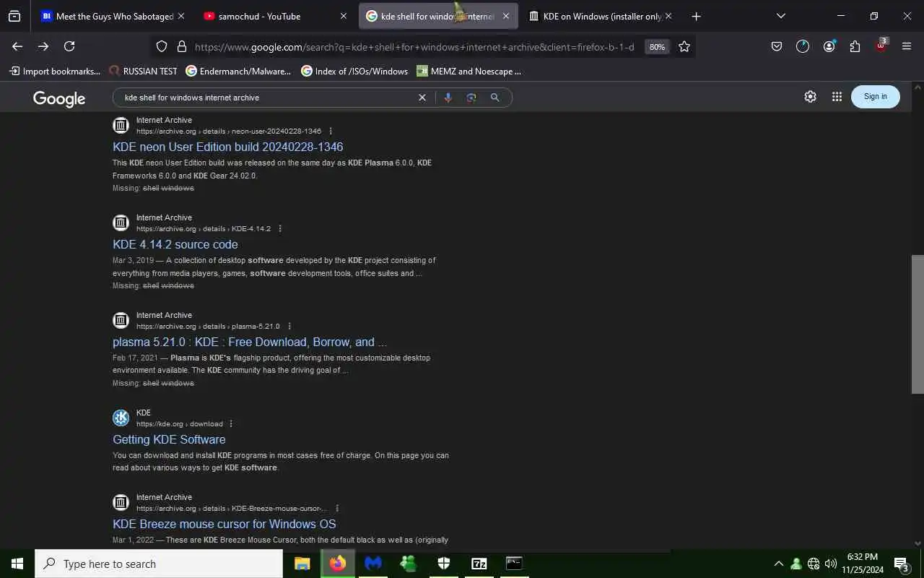Open Extensions puzzle icon

click(855, 46)
